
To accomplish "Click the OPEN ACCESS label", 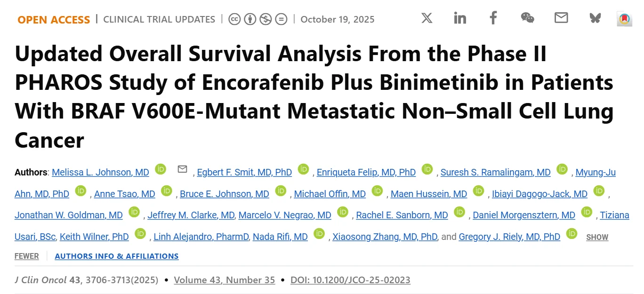I will point(53,20).
